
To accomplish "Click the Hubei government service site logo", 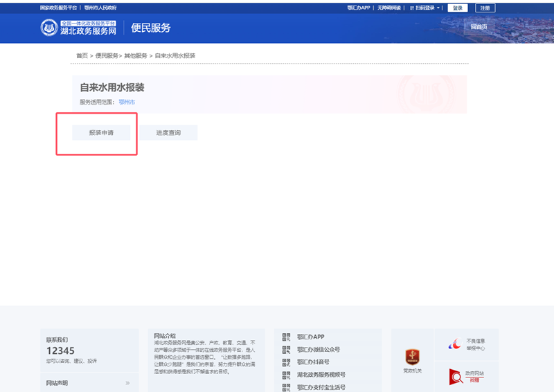I will 78,28.
